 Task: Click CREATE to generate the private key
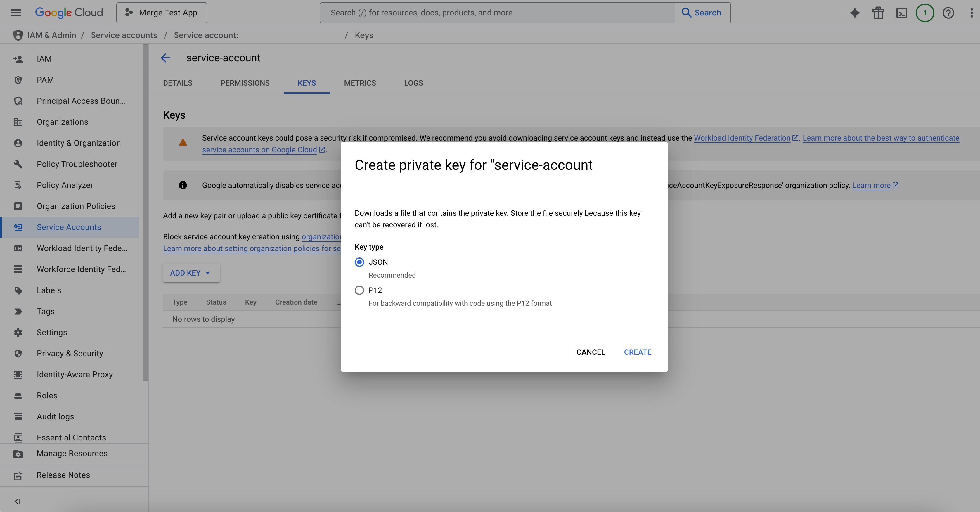pos(638,352)
